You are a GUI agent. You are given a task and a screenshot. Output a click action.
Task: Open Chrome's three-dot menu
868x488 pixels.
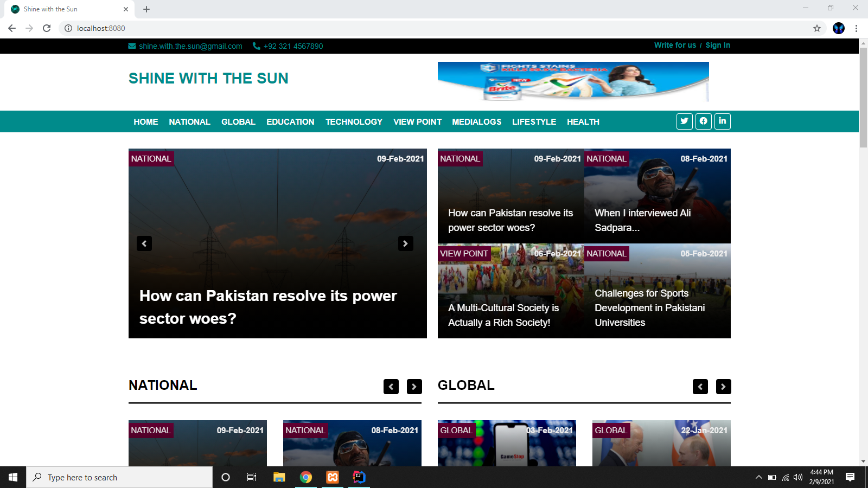tap(856, 28)
